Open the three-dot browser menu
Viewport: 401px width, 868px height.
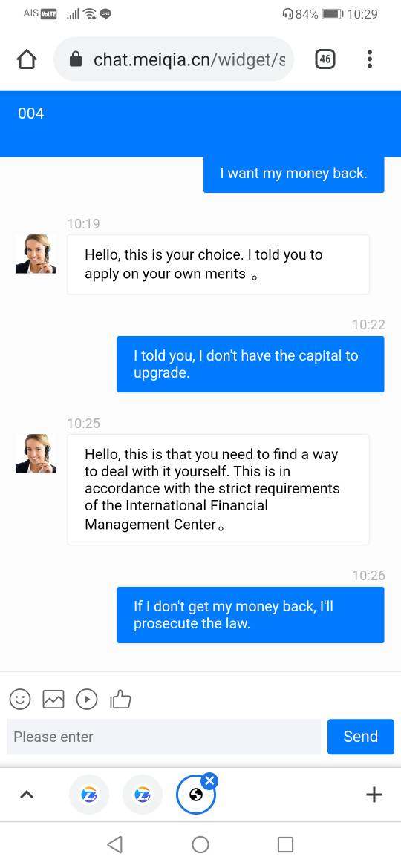click(x=369, y=59)
